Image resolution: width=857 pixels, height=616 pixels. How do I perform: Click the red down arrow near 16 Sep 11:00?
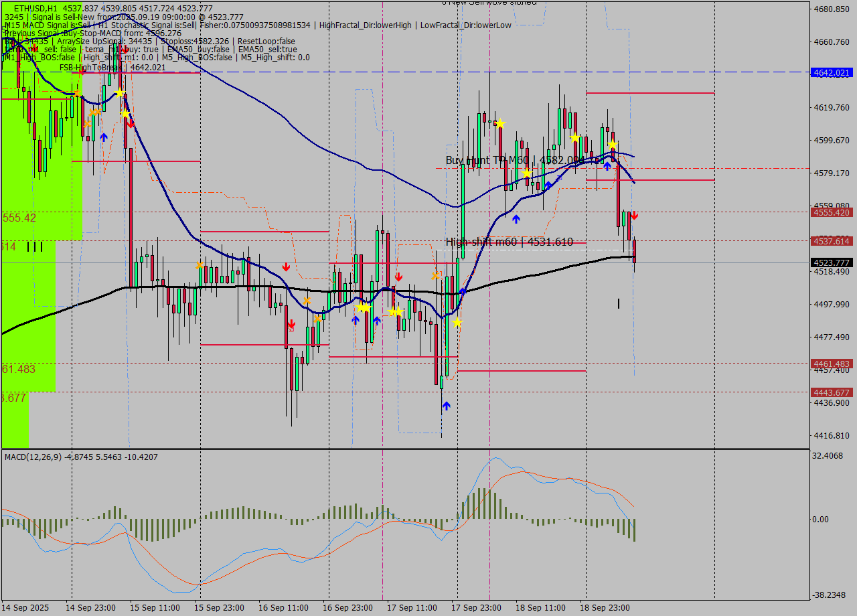286,266
